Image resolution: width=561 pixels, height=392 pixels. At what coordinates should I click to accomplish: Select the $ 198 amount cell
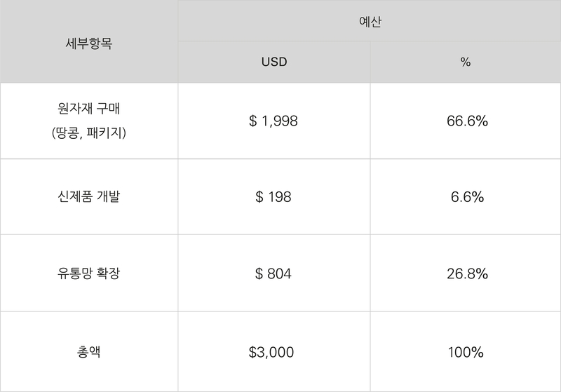[273, 197]
